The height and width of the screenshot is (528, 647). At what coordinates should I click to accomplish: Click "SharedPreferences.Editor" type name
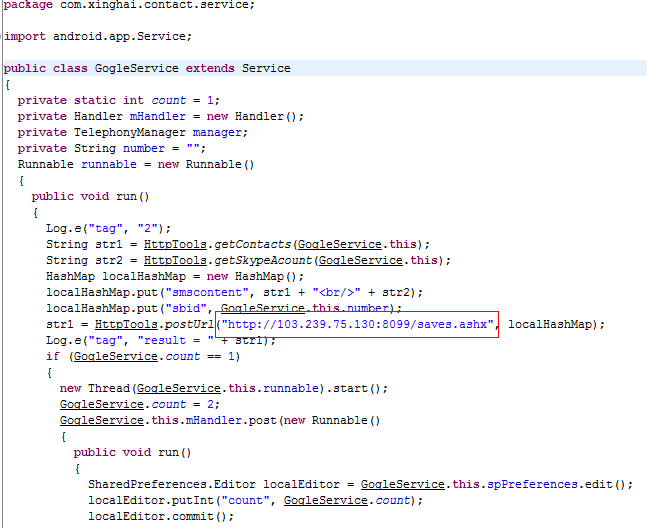click(x=172, y=484)
